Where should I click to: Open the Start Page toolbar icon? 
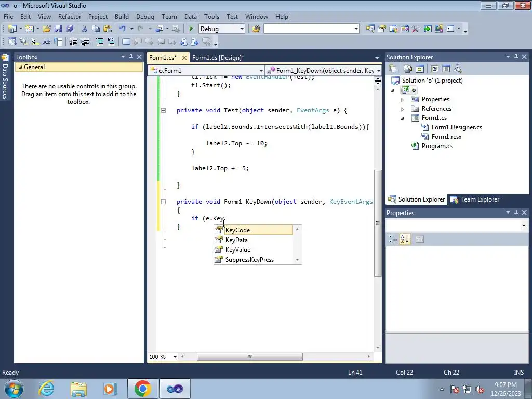pos(428,29)
